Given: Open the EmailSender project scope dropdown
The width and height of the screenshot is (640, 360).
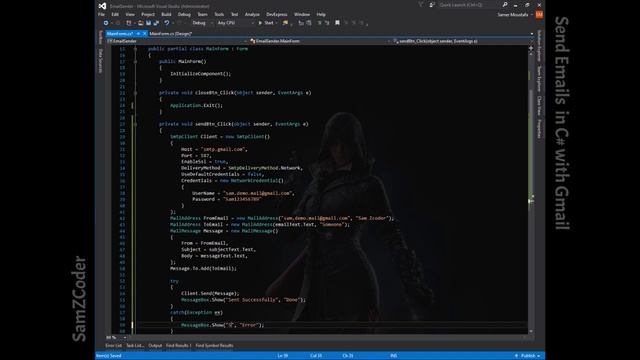Looking at the screenshot, I should [x=177, y=41].
